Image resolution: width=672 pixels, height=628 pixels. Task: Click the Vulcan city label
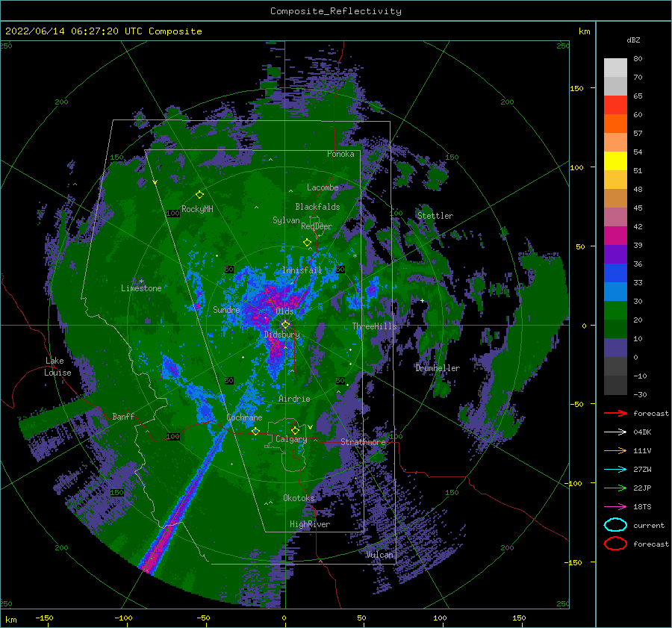379,555
